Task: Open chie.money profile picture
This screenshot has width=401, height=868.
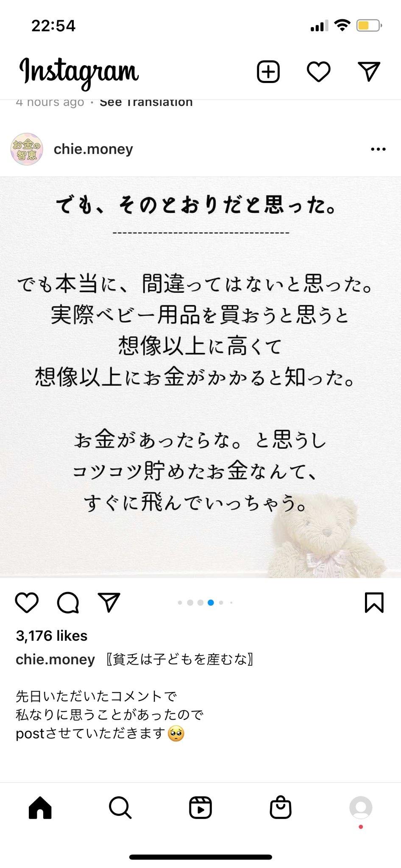Action: [27, 149]
